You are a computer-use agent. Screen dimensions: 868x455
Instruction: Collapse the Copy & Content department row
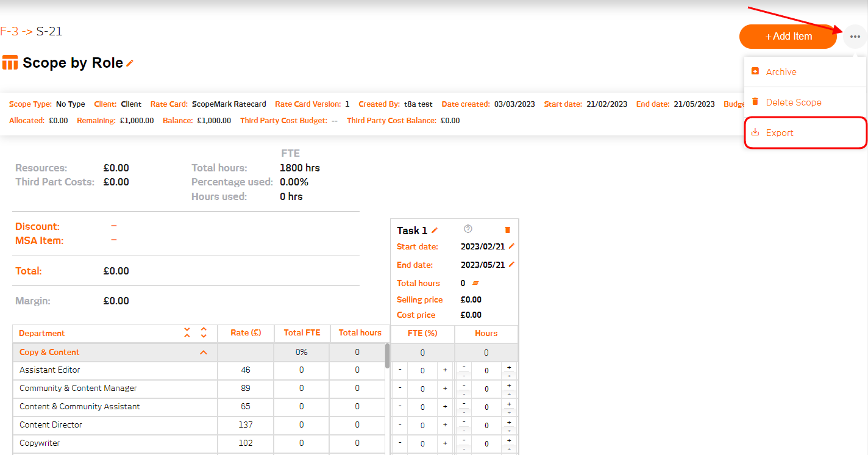pyautogui.click(x=204, y=353)
